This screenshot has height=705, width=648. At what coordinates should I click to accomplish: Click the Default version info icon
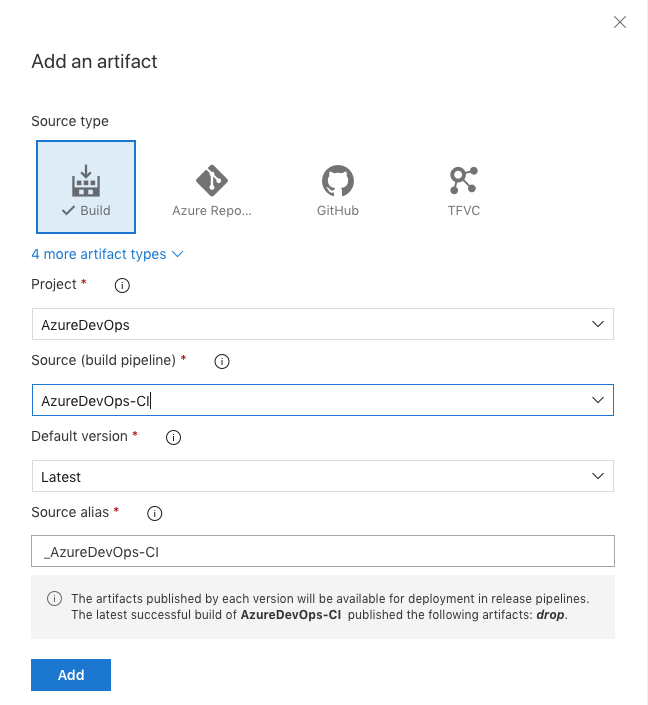coord(172,437)
